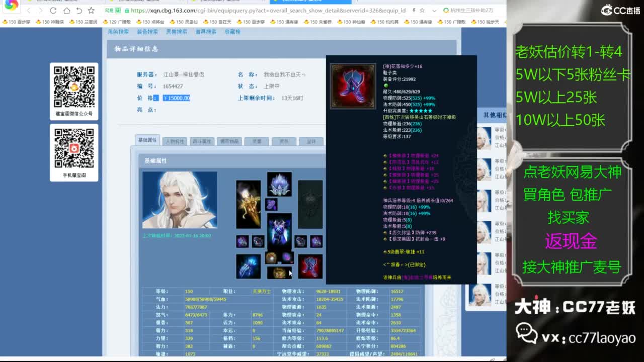The image size is (644, 362).
Task: Open the 灵兽搜索 navigation tab
Action: [x=177, y=32]
